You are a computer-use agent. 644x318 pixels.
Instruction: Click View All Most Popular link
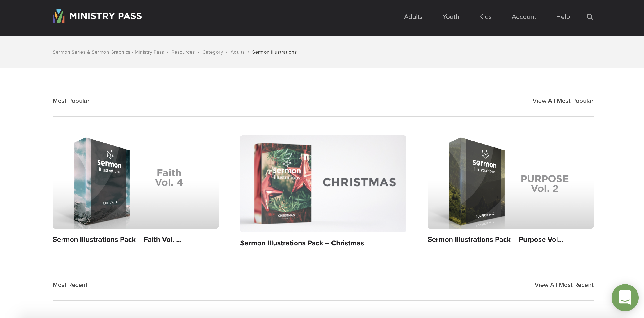(563, 101)
